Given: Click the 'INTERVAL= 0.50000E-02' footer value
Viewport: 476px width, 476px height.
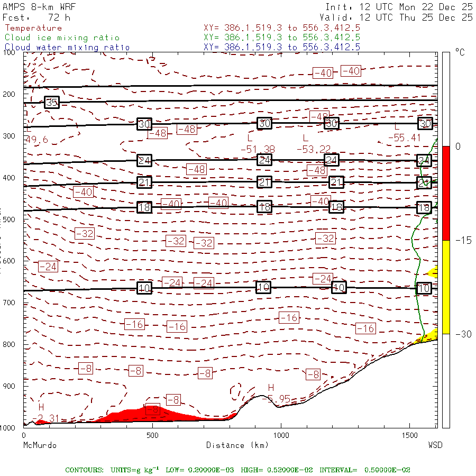Looking at the screenshot, I should pyautogui.click(x=364, y=470).
